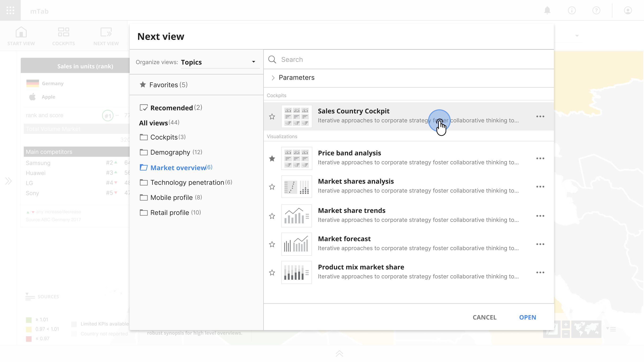Image resolution: width=644 pixels, height=362 pixels.
Task: Click the CANCEL button
Action: (x=484, y=317)
